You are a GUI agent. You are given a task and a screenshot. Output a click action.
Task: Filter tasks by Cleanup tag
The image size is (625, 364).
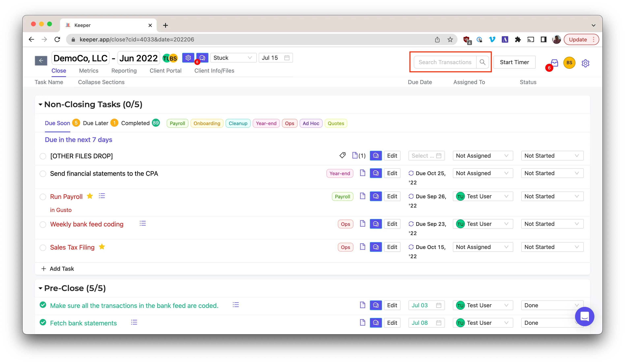238,123
